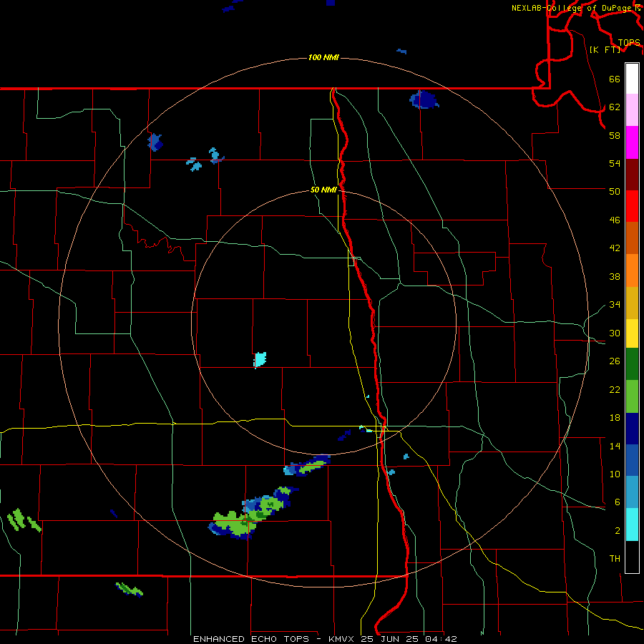Click the "TH" legend label
The image size is (644, 644).
tap(615, 558)
